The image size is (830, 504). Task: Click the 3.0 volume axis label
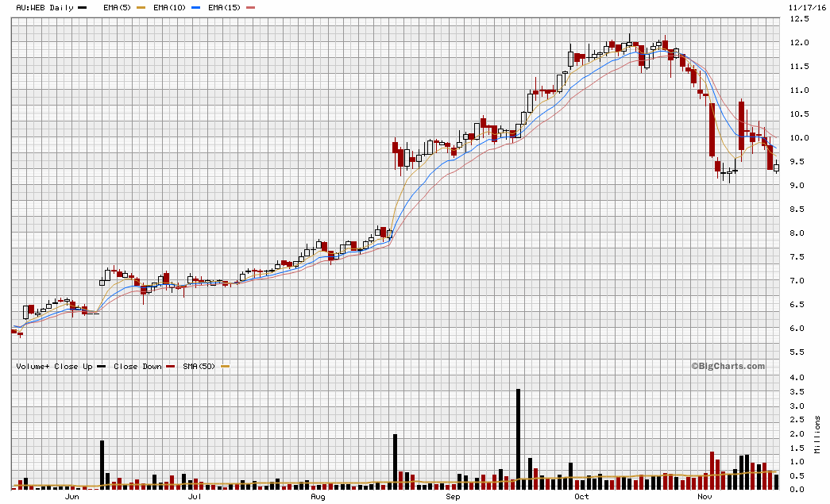point(797,406)
